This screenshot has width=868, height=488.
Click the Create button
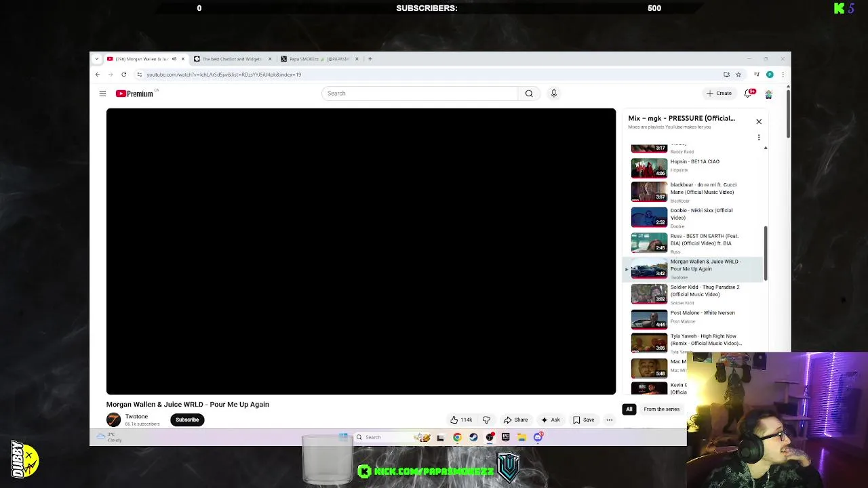[719, 94]
